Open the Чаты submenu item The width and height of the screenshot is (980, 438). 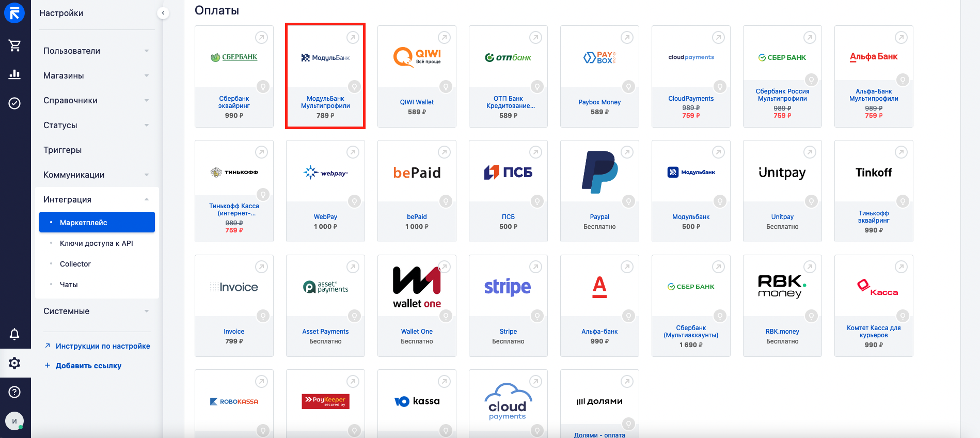pyautogui.click(x=69, y=285)
